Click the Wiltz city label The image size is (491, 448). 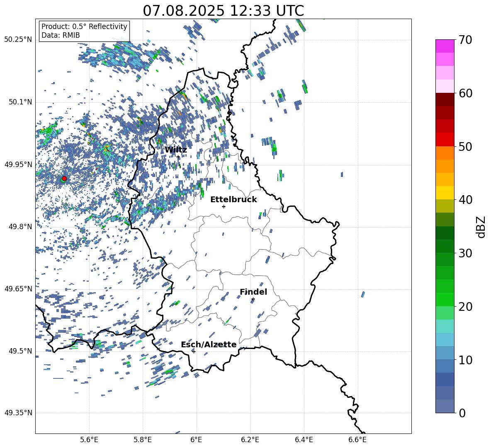(x=176, y=150)
